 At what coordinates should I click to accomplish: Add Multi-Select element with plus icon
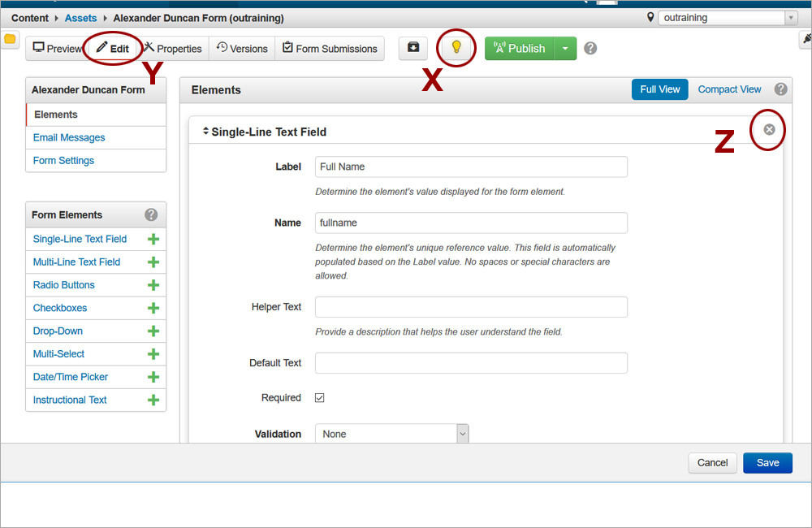click(x=153, y=354)
